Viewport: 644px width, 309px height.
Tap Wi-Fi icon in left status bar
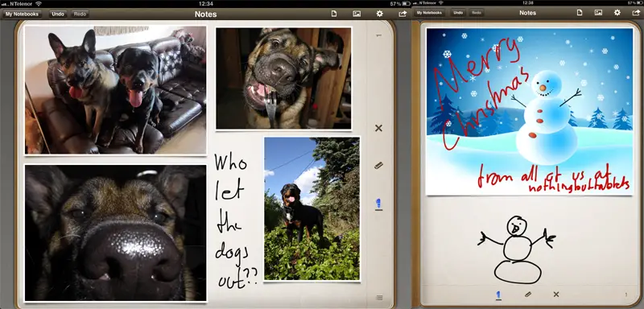39,3
